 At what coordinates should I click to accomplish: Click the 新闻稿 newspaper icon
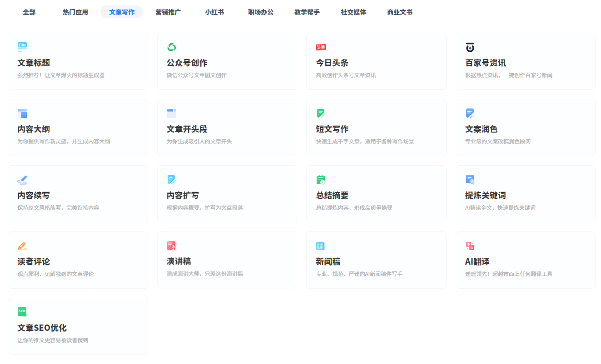pyautogui.click(x=321, y=246)
